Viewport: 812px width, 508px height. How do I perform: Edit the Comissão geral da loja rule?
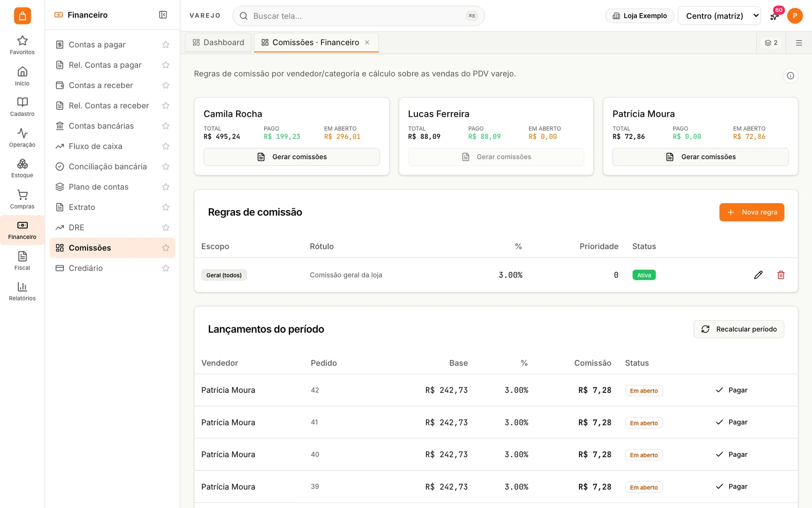758,275
